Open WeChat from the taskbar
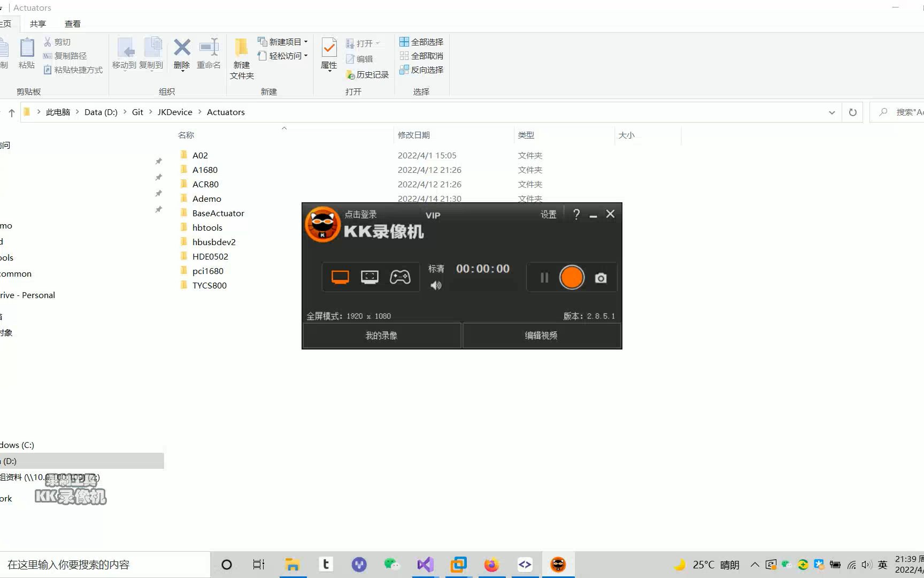Screen dimensions: 924x578 tap(392, 565)
